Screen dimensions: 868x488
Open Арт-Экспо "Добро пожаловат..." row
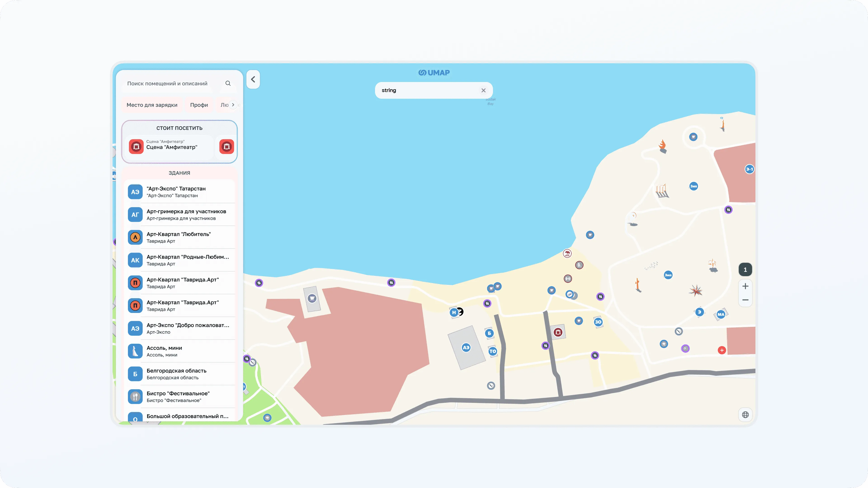(x=180, y=328)
